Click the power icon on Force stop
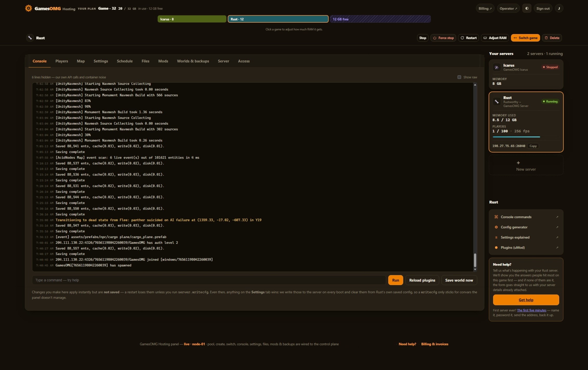The height and width of the screenshot is (370, 588). coord(435,38)
